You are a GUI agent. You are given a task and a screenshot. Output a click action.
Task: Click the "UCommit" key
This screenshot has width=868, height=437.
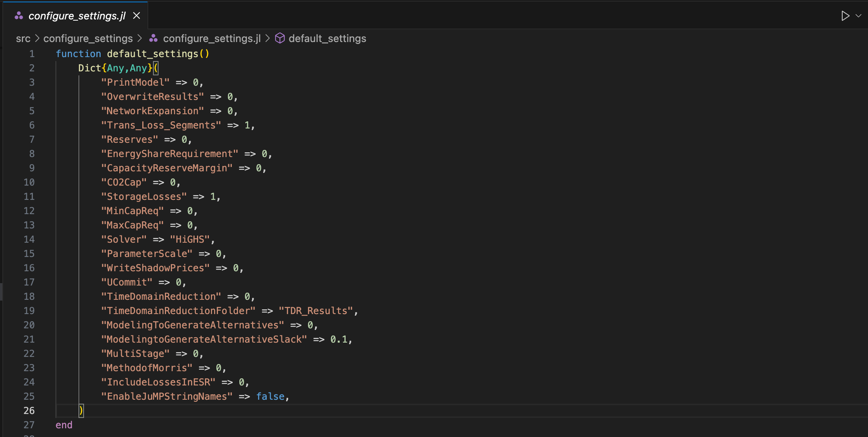(x=127, y=282)
